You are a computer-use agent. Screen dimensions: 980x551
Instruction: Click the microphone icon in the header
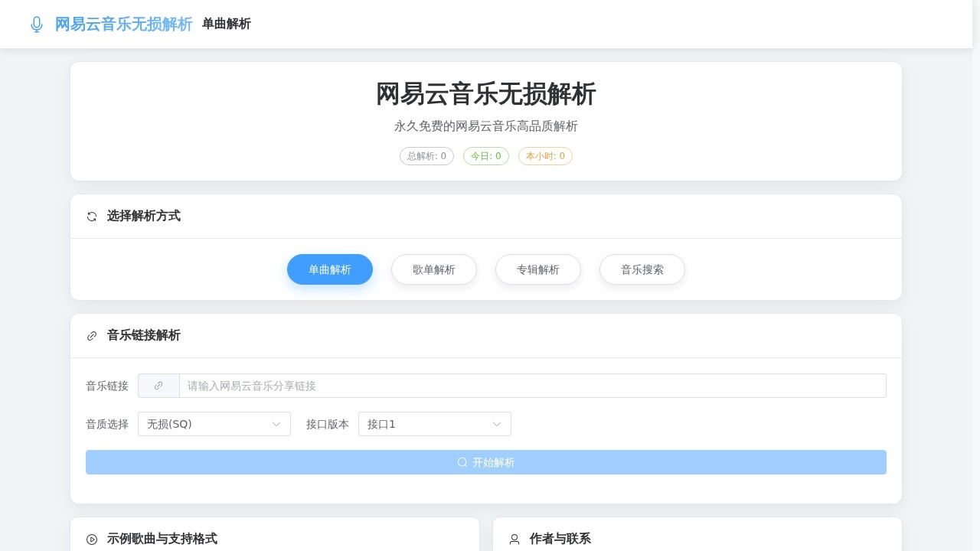36,24
